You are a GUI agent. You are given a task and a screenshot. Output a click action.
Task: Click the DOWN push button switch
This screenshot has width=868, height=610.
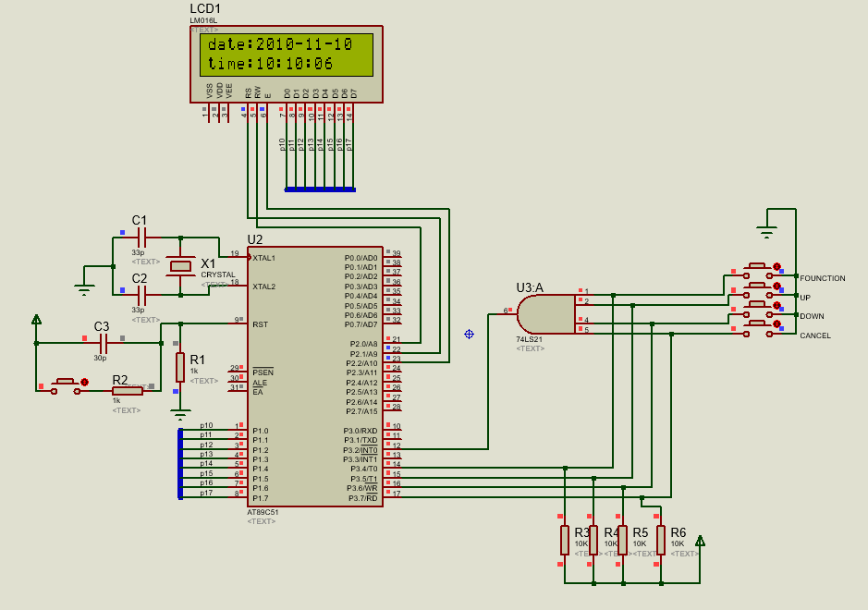coord(757,310)
